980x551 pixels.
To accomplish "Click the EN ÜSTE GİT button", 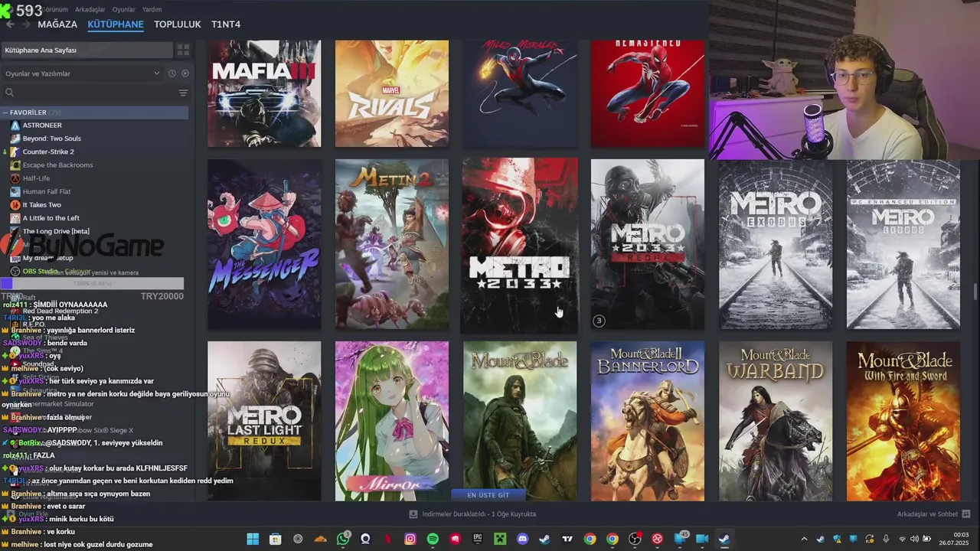I will coord(488,495).
